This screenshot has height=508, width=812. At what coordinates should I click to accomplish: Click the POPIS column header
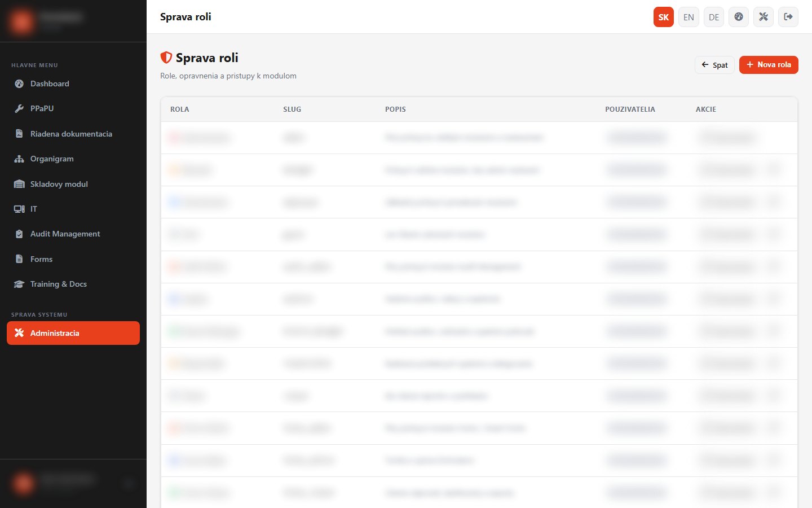coord(395,110)
